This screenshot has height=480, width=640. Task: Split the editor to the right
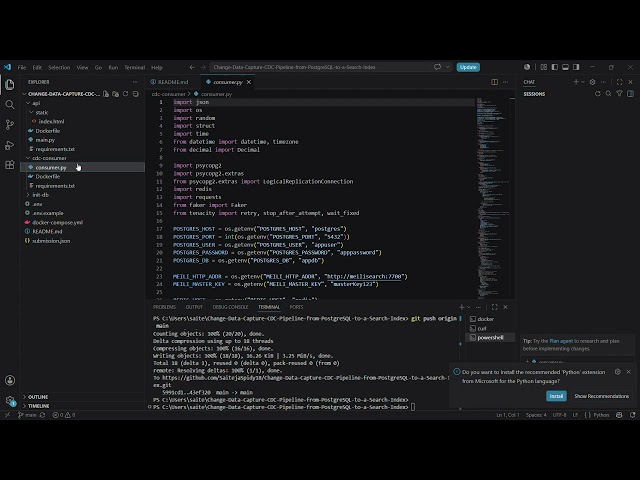pyautogui.click(x=494, y=82)
